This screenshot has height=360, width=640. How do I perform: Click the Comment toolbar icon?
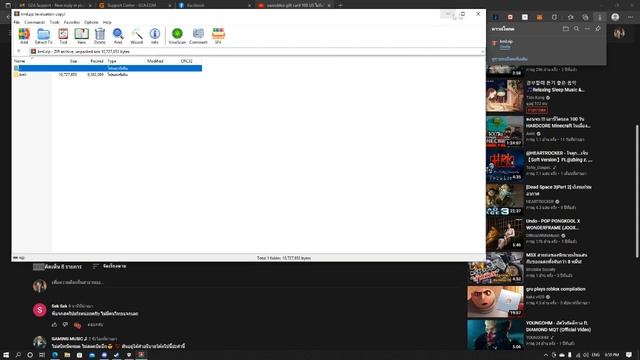pyautogui.click(x=198, y=36)
